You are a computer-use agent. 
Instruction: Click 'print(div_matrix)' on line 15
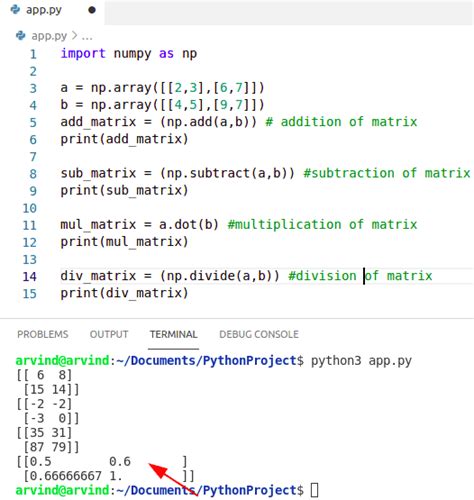coord(124,293)
